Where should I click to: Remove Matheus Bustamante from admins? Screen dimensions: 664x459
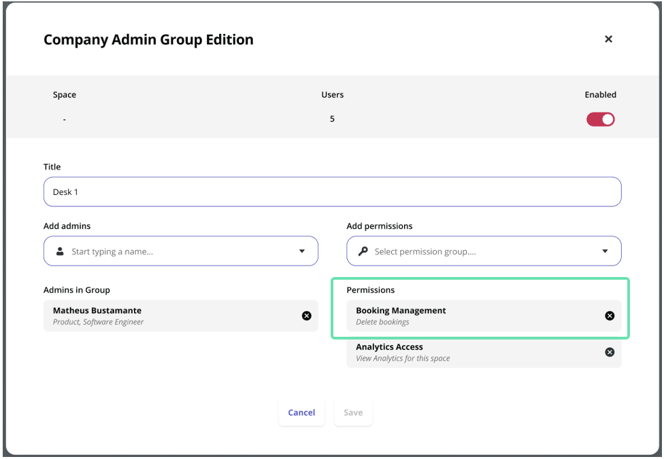pyautogui.click(x=307, y=316)
